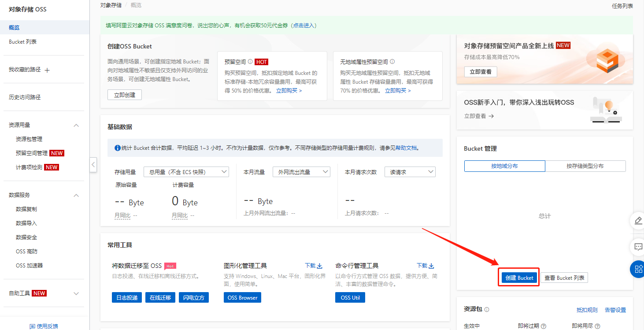Open OSS 加速器 in the sidebar
The height and width of the screenshot is (330, 644).
coord(29,266)
